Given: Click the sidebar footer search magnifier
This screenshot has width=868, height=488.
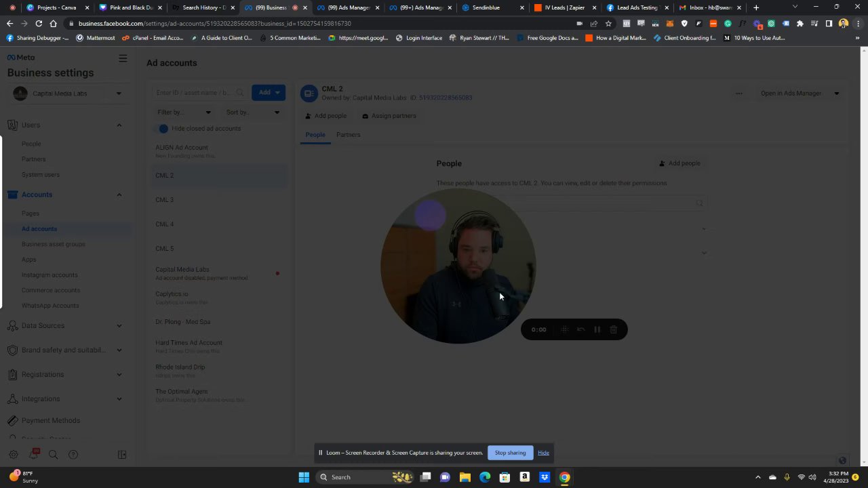Looking at the screenshot, I should pyautogui.click(x=53, y=455).
